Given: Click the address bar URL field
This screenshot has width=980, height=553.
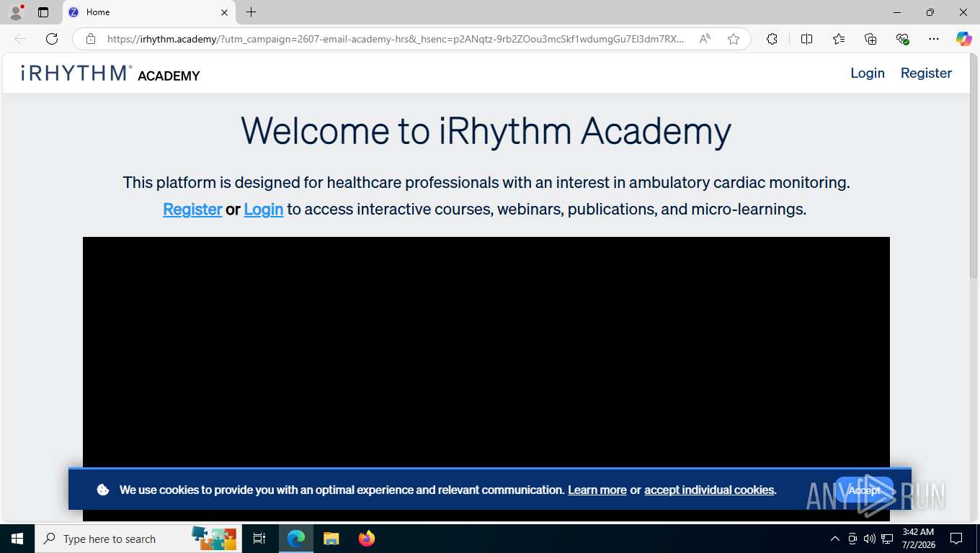Looking at the screenshot, I should click(x=395, y=39).
